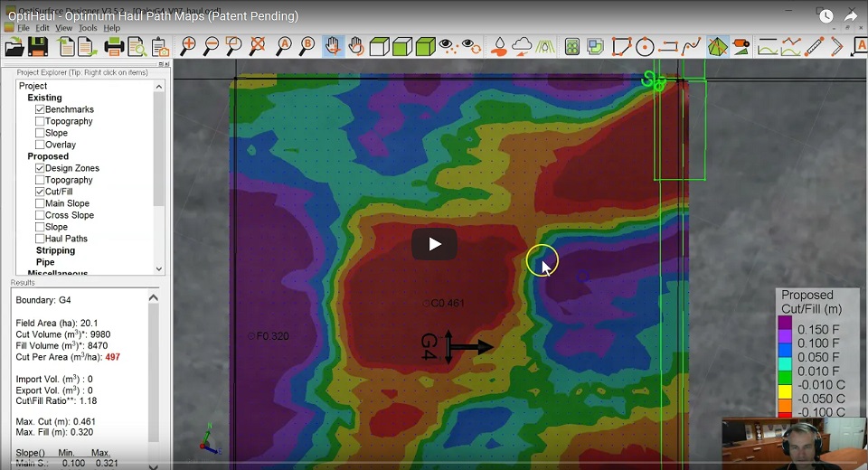This screenshot has height=470, width=868.
Task: Select the rotate hand tool
Action: [356, 46]
